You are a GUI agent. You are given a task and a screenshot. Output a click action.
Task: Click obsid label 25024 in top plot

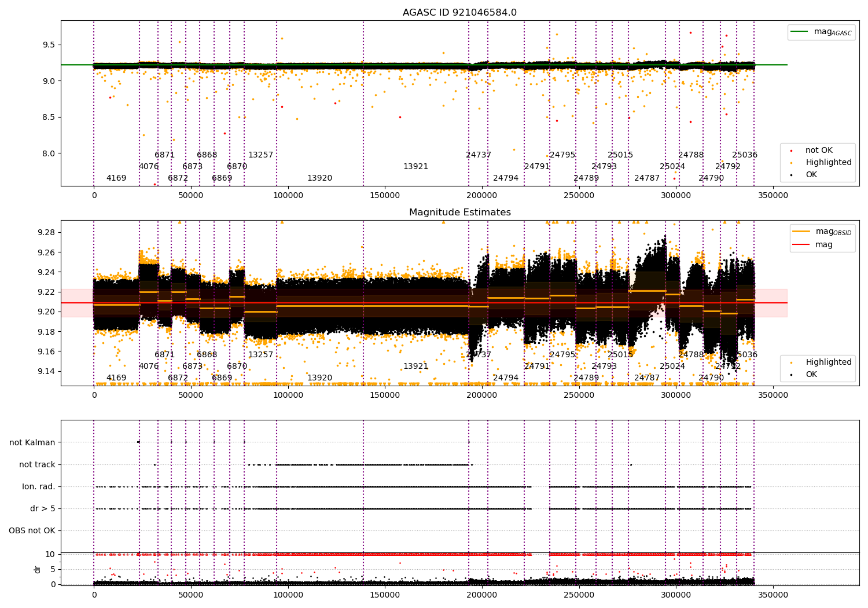pyautogui.click(x=672, y=167)
